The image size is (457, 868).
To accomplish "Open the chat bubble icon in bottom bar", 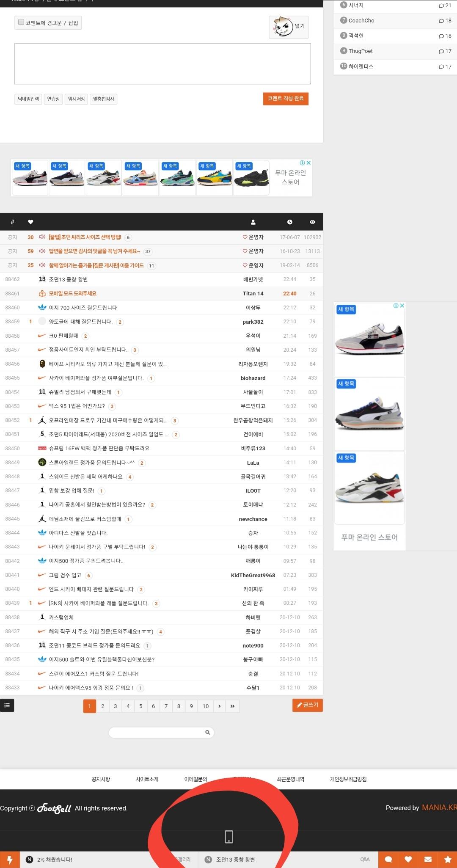I will coord(388,860).
